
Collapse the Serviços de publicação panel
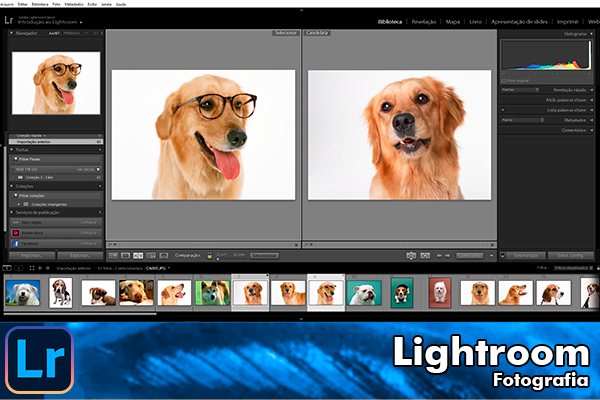pyautogui.click(x=11, y=212)
